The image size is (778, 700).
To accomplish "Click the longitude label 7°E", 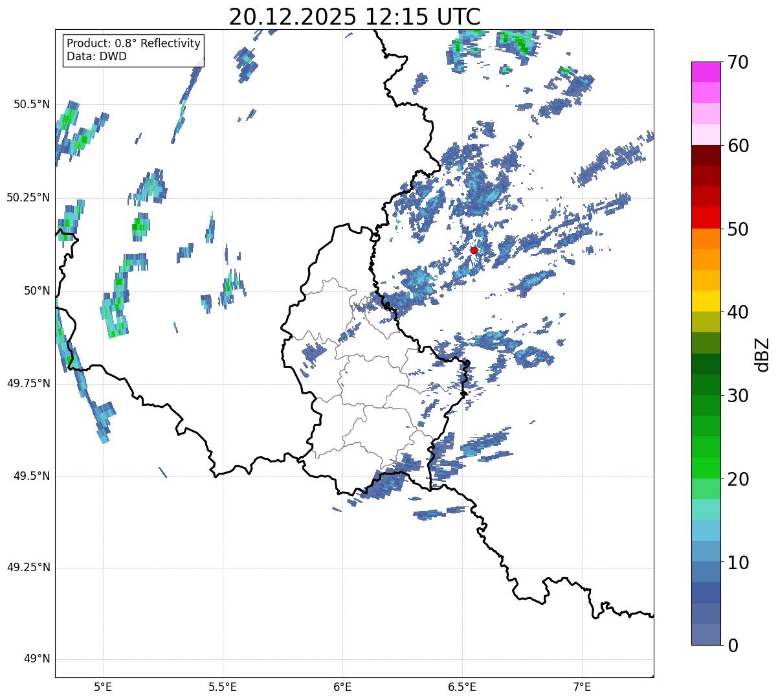I will pos(582,687).
